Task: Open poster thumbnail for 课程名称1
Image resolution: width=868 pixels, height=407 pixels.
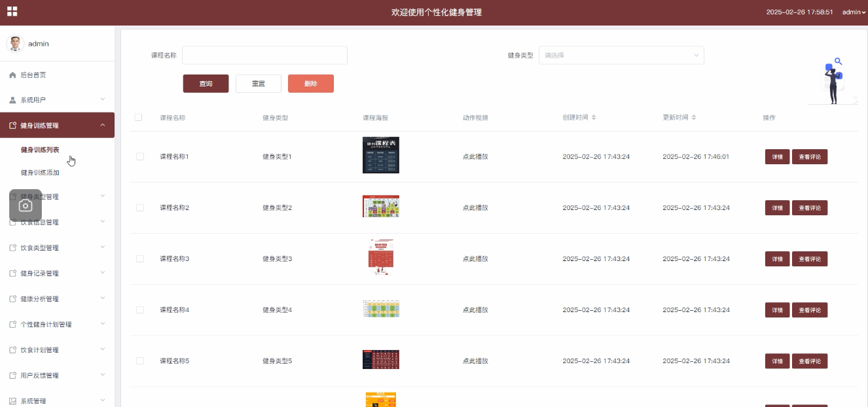Action: pyautogui.click(x=381, y=155)
